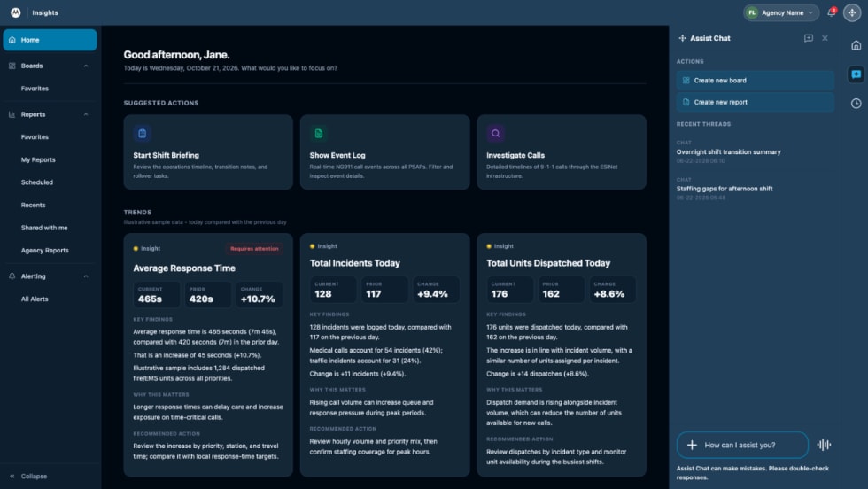
Task: Click the Good afternoon, Jane greeting
Action: (x=176, y=55)
